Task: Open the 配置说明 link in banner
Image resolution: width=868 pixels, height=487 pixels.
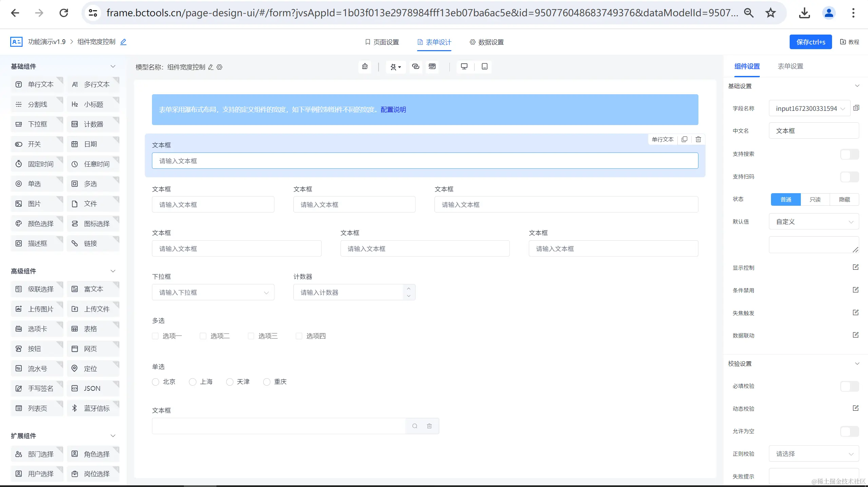Action: 393,109
